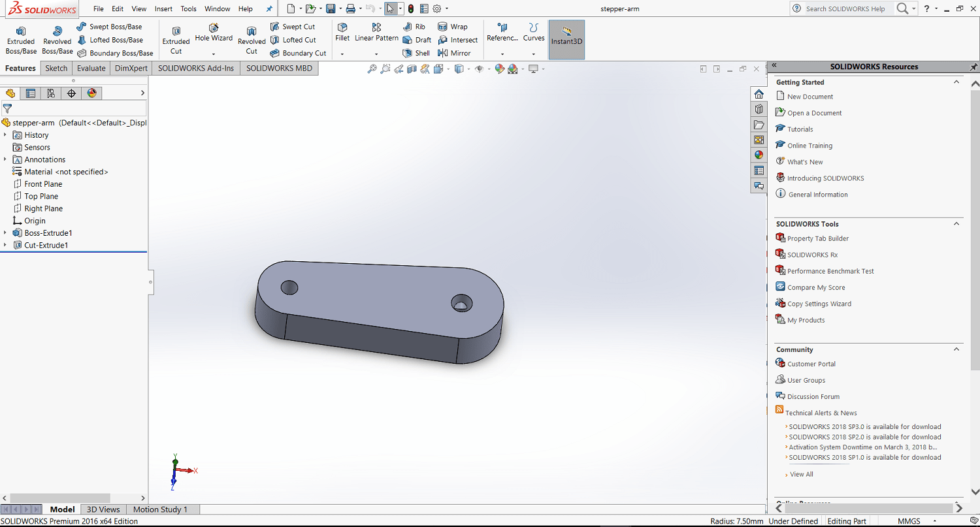Expand the History folder
The image size is (980, 527).
(5, 135)
